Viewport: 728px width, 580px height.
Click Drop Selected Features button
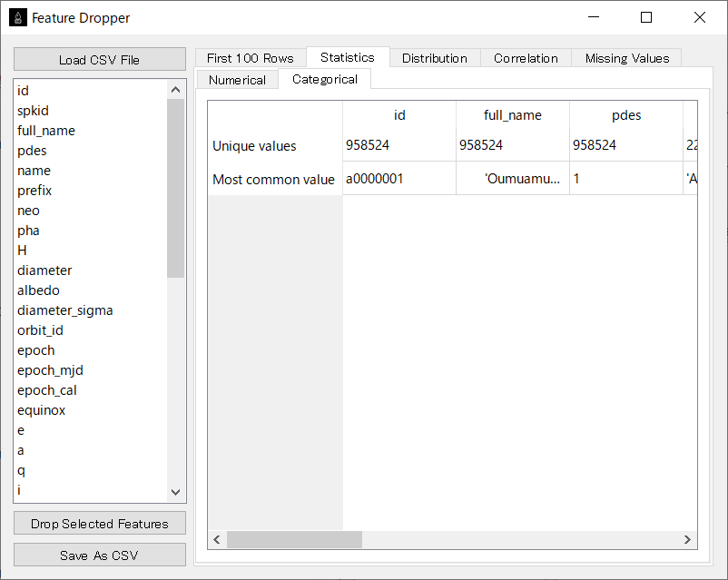[100, 524]
